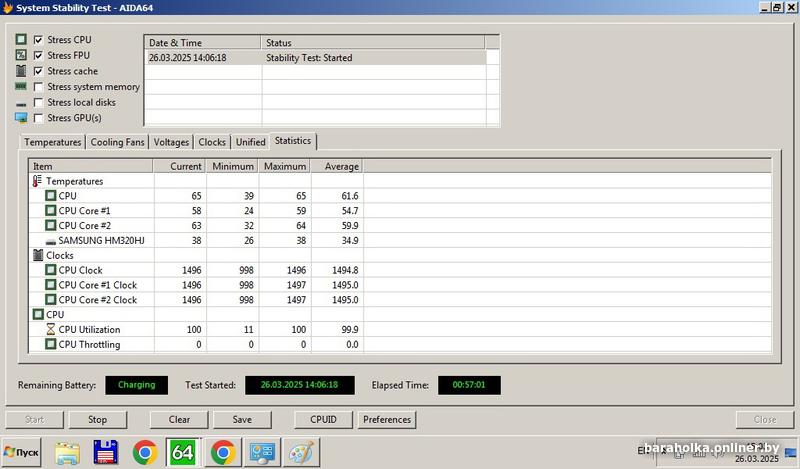Click the CPU Core #1 Clock icon

51,284
